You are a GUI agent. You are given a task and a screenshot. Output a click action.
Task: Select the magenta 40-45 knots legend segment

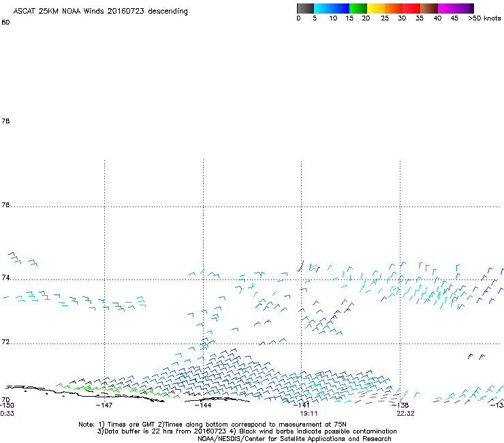pos(447,8)
